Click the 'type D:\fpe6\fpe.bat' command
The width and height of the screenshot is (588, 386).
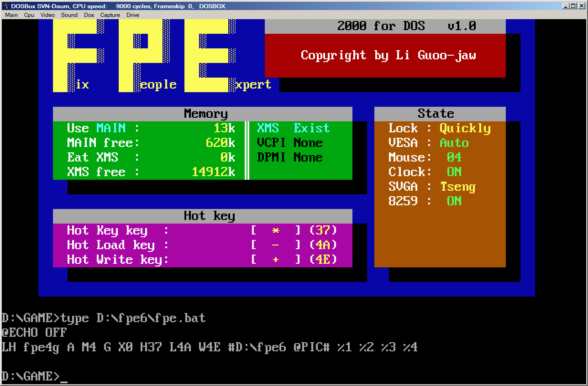tap(133, 318)
